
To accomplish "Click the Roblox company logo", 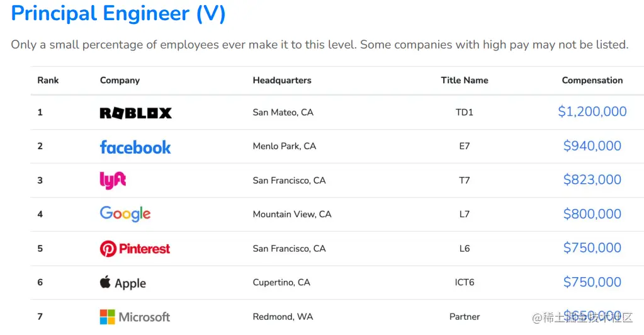I will [135, 113].
